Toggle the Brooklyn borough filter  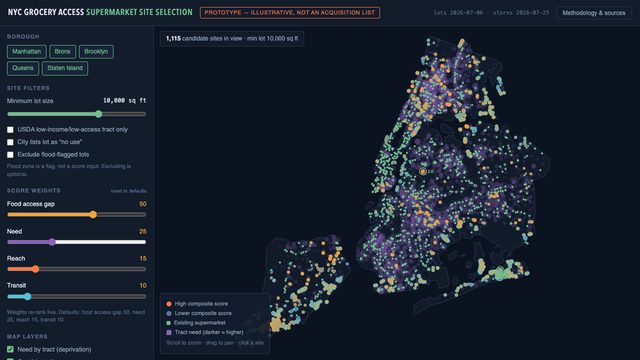point(96,52)
